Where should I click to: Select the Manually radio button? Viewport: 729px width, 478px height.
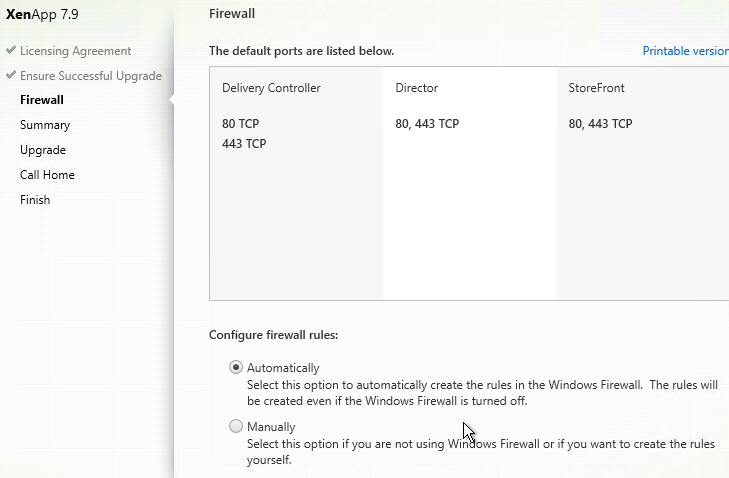[x=236, y=426]
